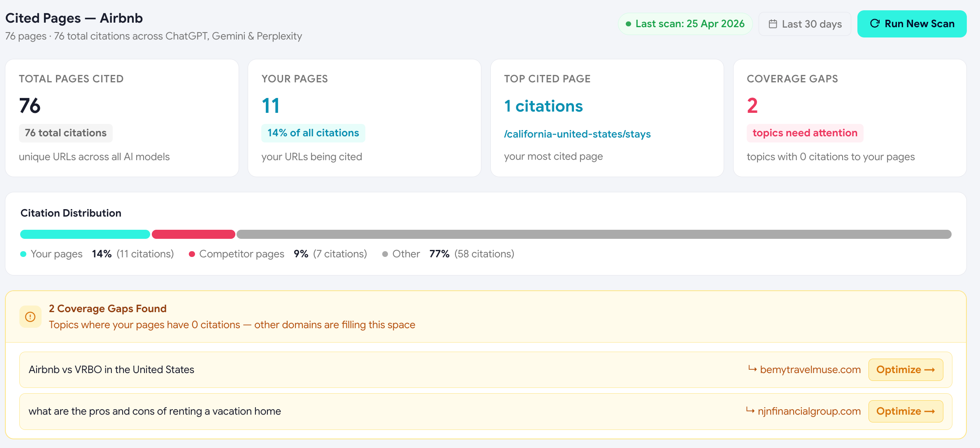Optimize the pros and cons vacation home topic
The height and width of the screenshot is (448, 980).
906,411
